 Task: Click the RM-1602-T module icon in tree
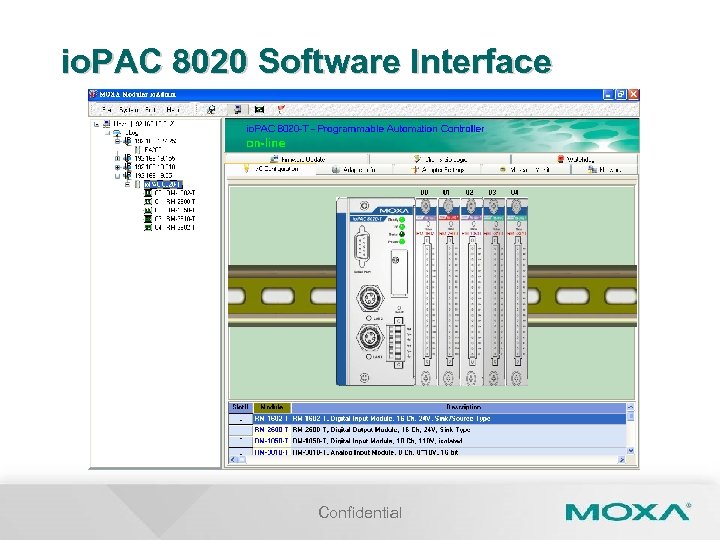point(148,193)
